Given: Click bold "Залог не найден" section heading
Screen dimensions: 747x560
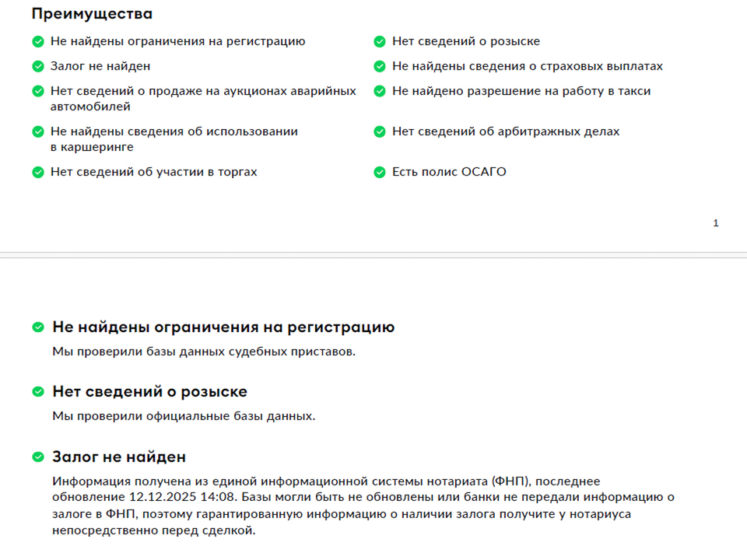Looking at the screenshot, I should coord(119,457).
